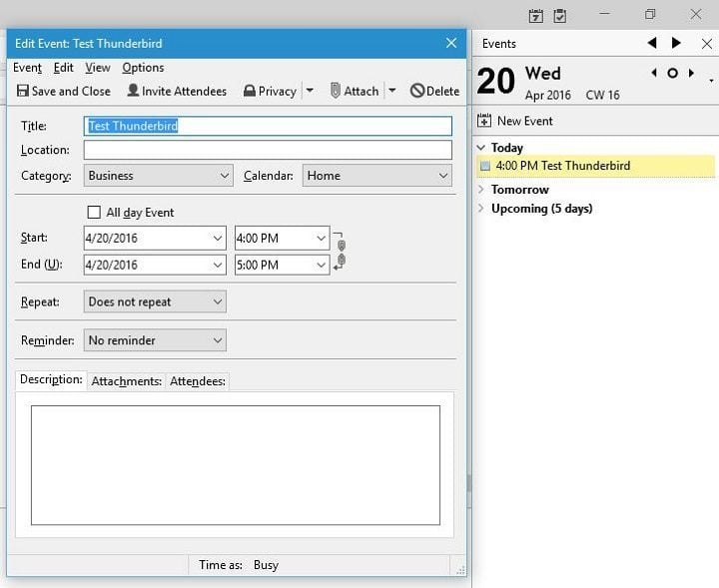Open the Repeat dropdown
Image resolution: width=719 pixels, height=588 pixels.
(155, 301)
